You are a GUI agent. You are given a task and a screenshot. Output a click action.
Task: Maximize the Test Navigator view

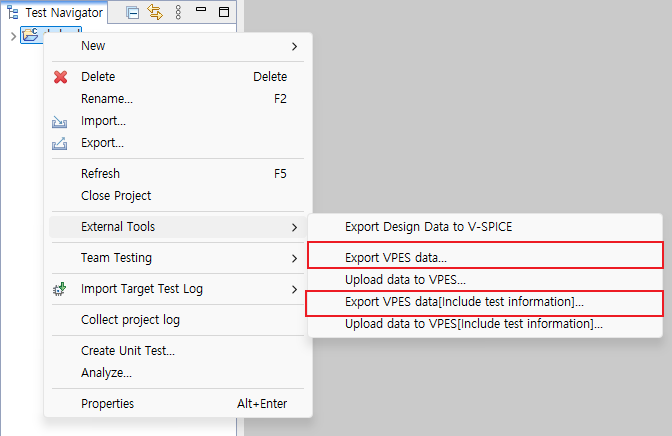(x=224, y=12)
